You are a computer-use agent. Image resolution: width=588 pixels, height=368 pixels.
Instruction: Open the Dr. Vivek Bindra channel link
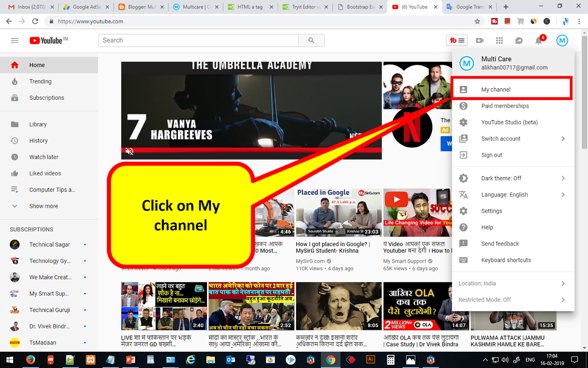[49, 326]
